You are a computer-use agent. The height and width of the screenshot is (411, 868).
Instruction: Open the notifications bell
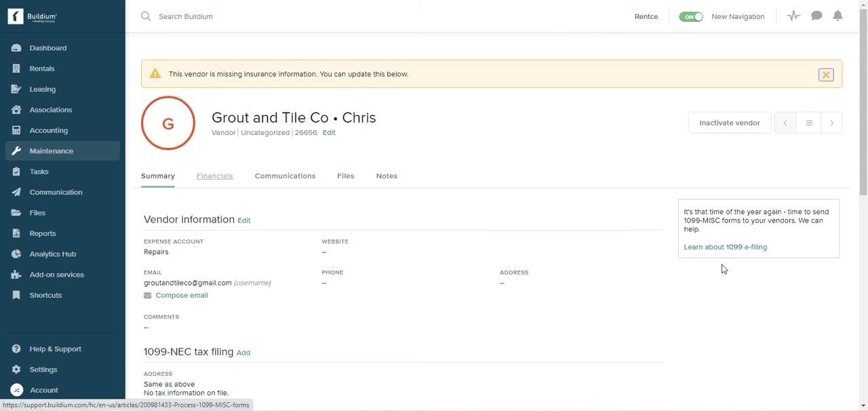click(x=837, y=16)
